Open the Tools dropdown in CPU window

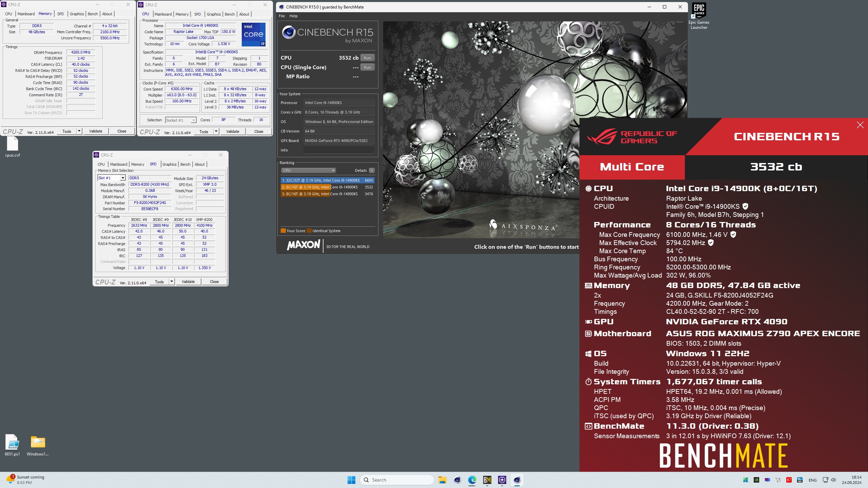coord(216,131)
